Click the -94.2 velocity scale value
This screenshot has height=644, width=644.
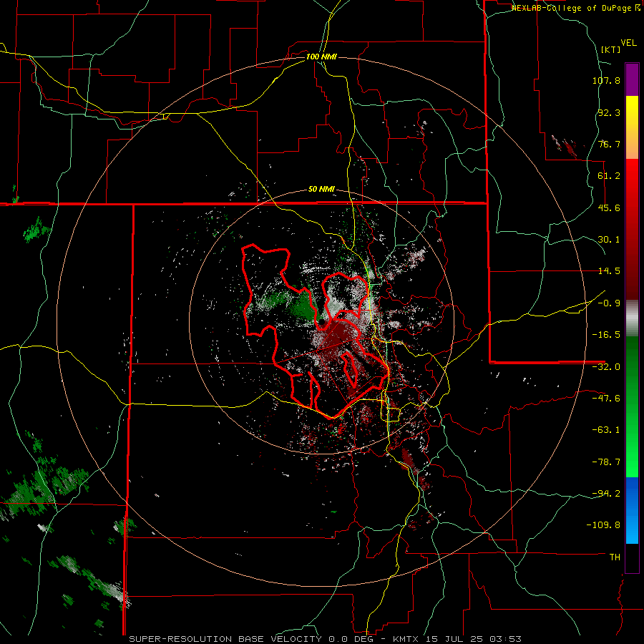click(x=606, y=494)
